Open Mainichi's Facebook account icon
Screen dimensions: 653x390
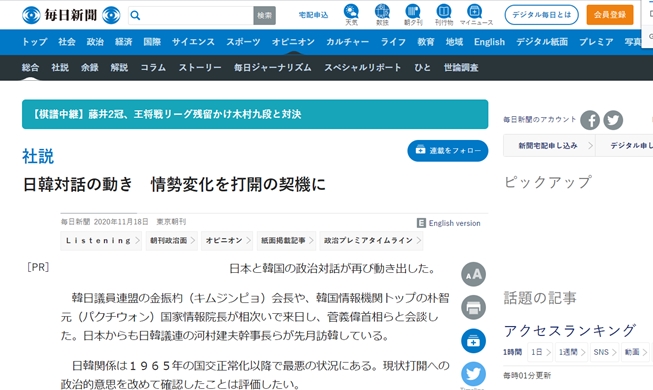[x=590, y=120]
